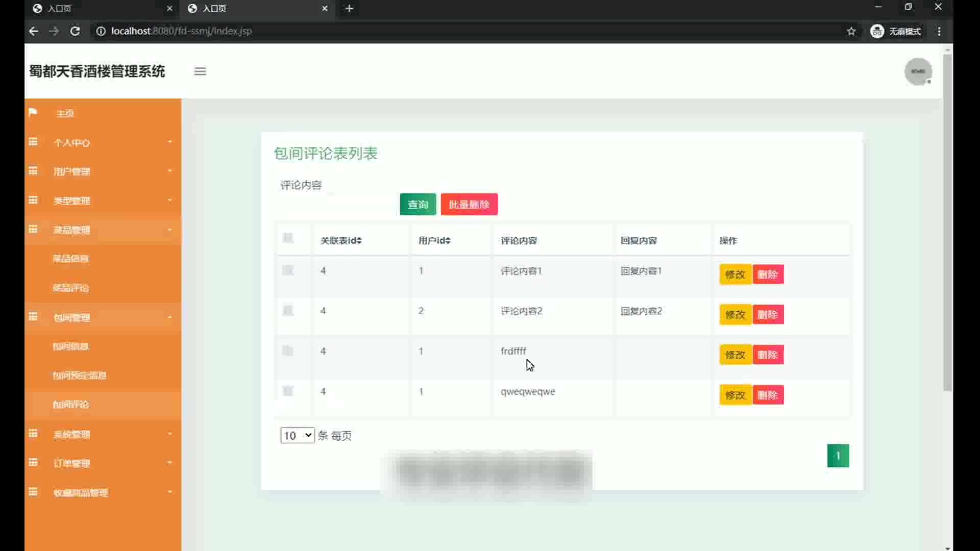Click the browser reload icon
Screen dimensions: 980x551
[x=75, y=31]
